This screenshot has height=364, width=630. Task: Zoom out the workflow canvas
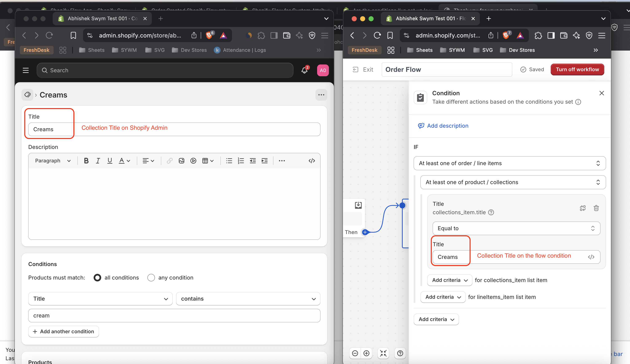355,353
